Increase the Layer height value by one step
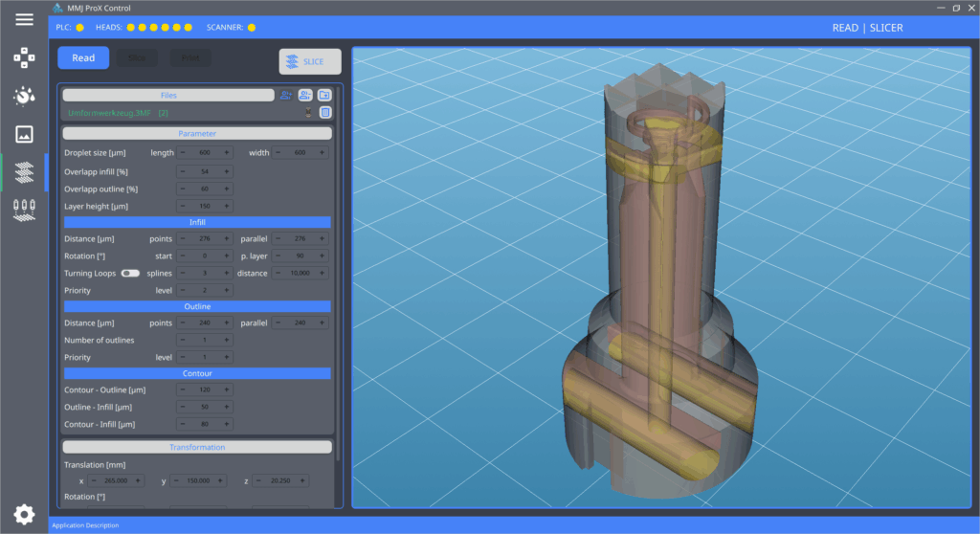Image resolution: width=980 pixels, height=534 pixels. 227,207
